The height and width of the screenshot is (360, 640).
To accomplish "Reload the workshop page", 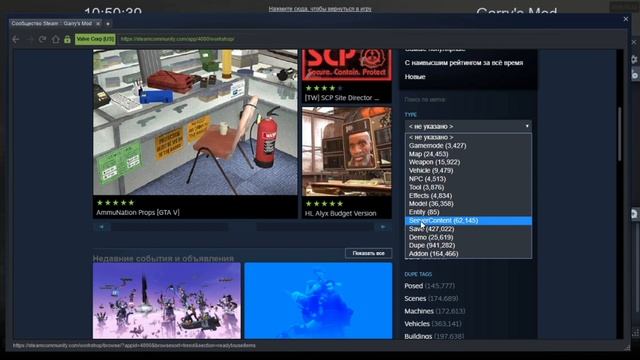I will click(x=42, y=39).
